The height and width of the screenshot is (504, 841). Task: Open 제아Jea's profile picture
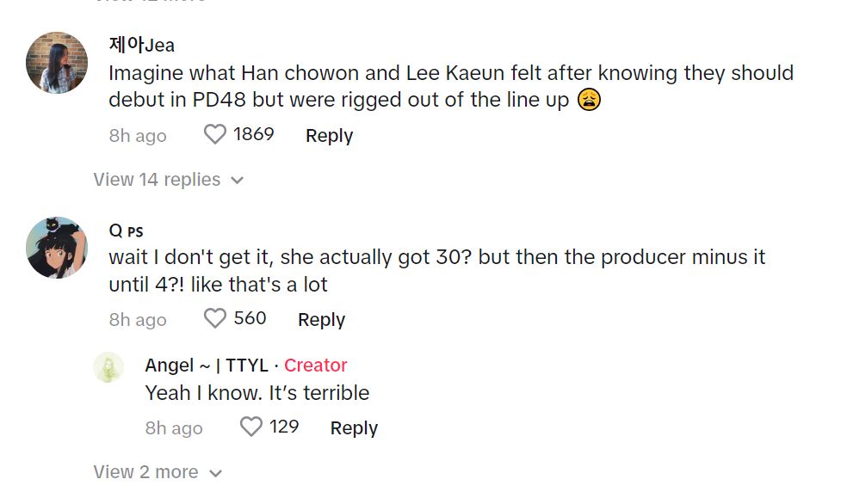click(x=57, y=63)
